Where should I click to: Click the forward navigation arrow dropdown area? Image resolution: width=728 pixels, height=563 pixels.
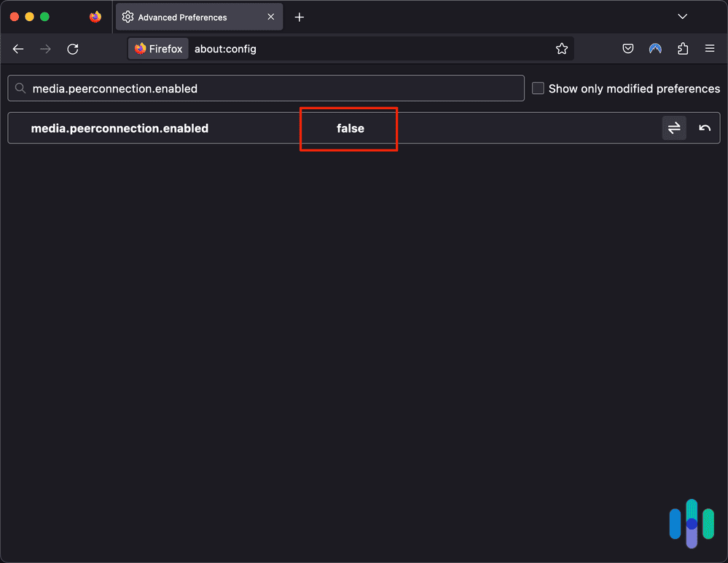pyautogui.click(x=45, y=49)
